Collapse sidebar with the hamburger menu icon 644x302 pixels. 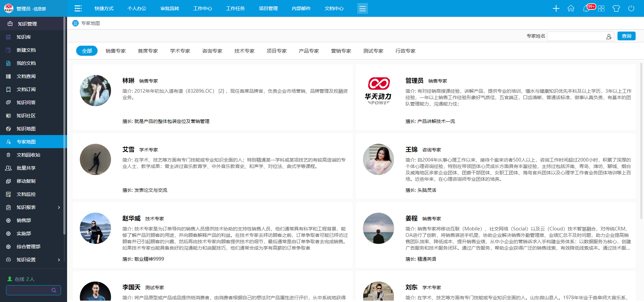[78, 8]
